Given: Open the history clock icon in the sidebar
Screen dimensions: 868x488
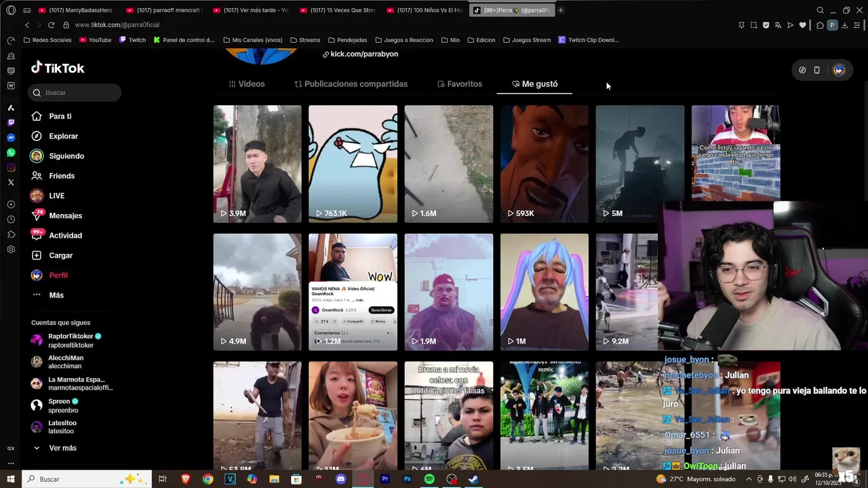Looking at the screenshot, I should point(11,220).
